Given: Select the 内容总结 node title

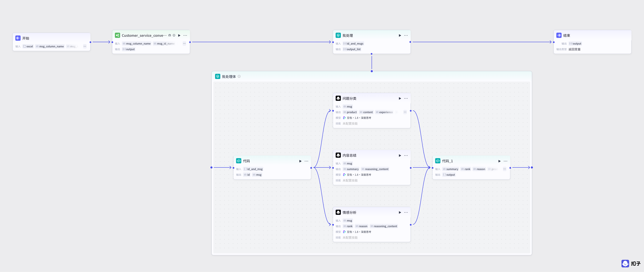Looking at the screenshot, I should coord(349,155).
